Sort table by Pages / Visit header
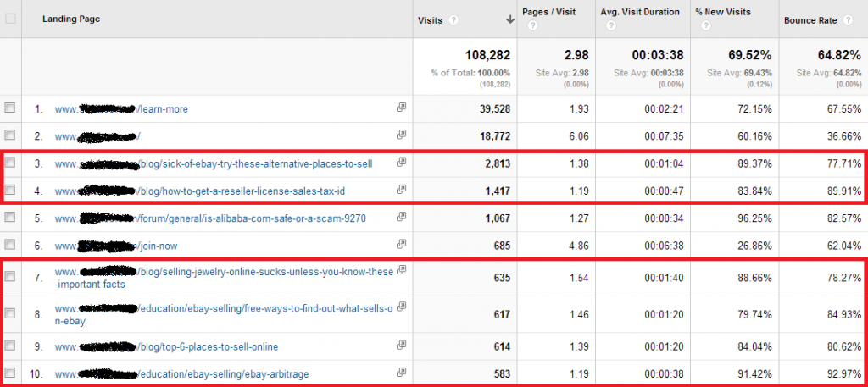The height and width of the screenshot is (387, 868). [x=549, y=13]
